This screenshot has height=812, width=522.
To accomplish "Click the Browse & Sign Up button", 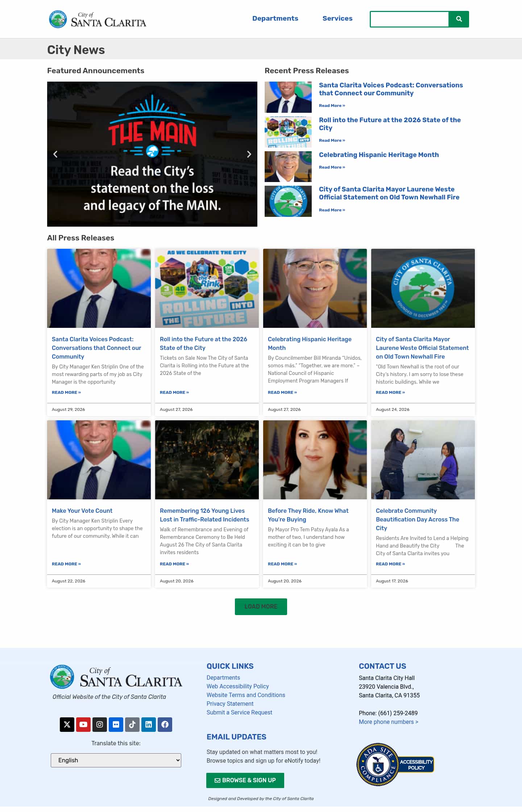I will point(245,780).
